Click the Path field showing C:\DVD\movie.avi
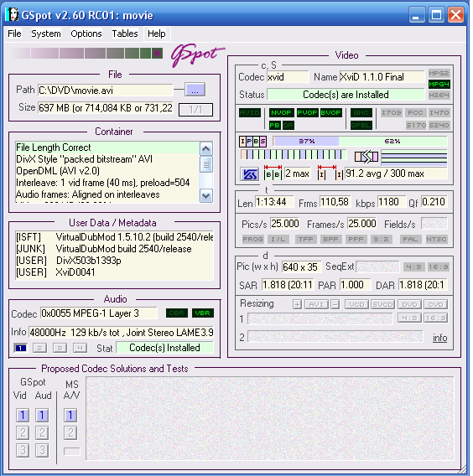Screen dimensions: 473x476 tap(105, 91)
